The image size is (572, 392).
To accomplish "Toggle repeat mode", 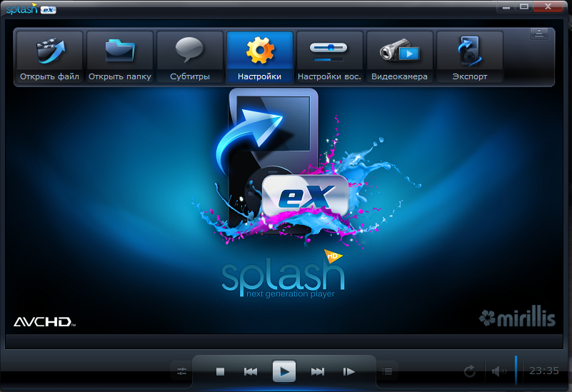I will coord(470,371).
